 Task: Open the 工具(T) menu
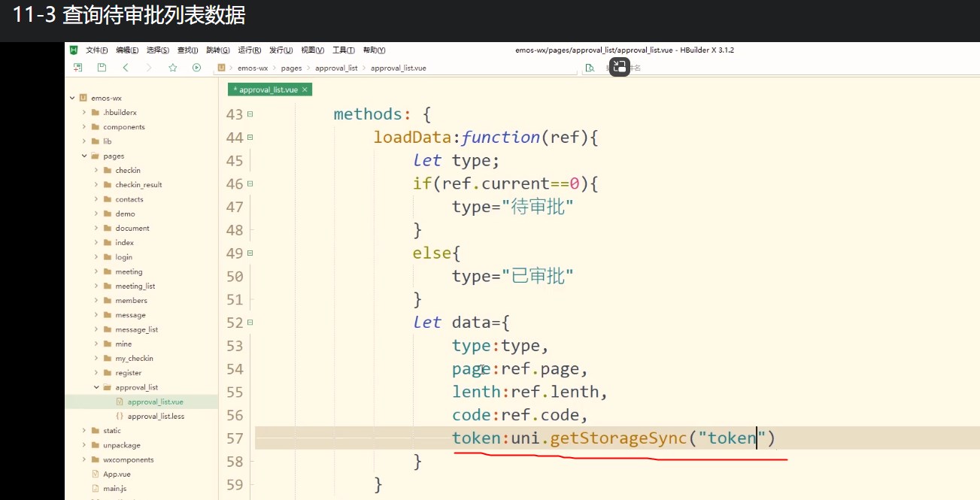[343, 50]
